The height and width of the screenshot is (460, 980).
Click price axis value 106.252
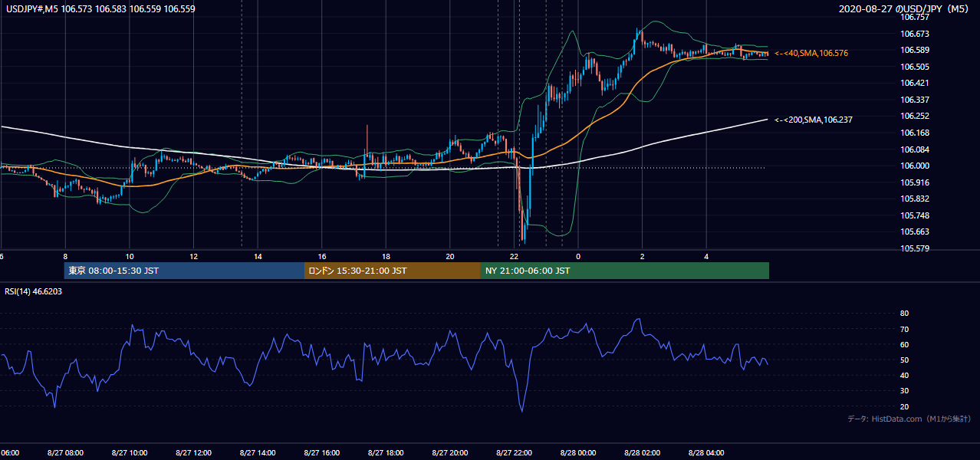point(915,116)
